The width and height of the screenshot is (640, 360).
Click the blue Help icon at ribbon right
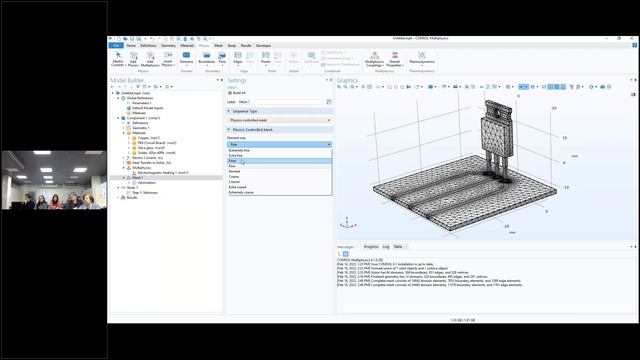634,45
